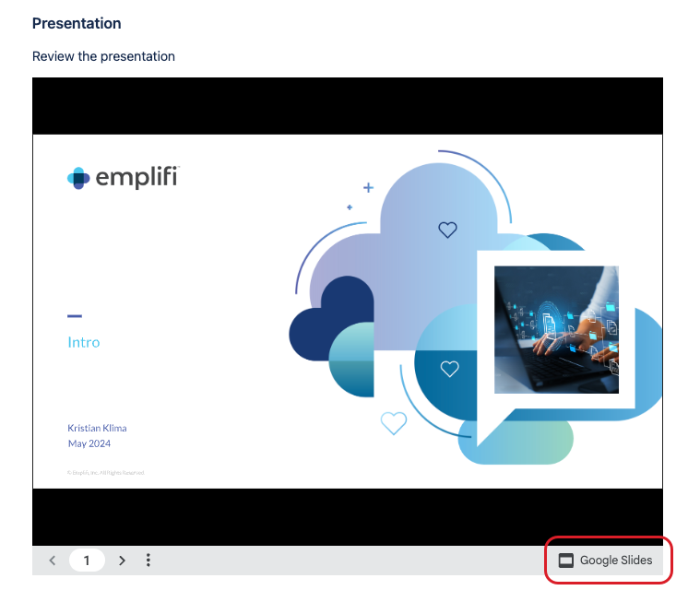Screen dimensions: 700x602
Task: Click the laptop photo in slide
Action: click(x=556, y=329)
